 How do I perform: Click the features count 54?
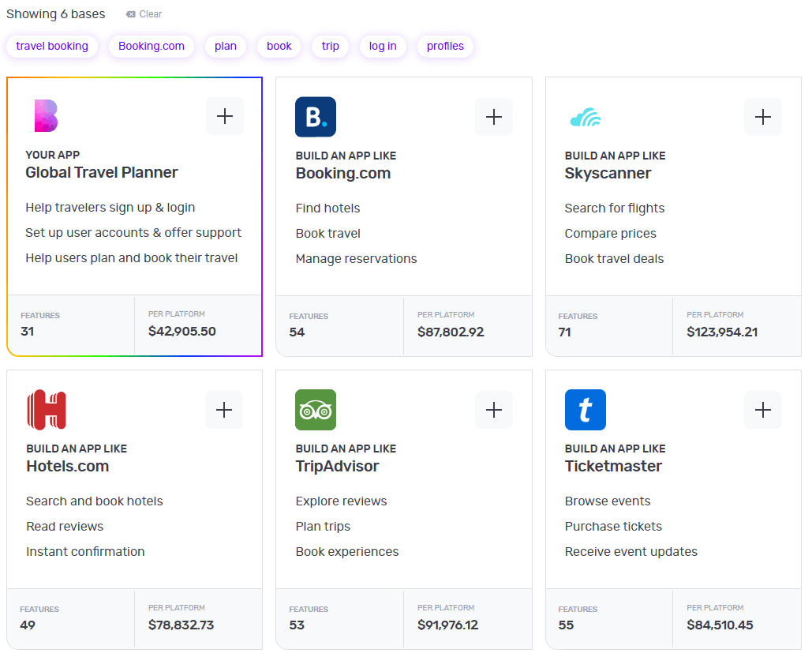[297, 332]
